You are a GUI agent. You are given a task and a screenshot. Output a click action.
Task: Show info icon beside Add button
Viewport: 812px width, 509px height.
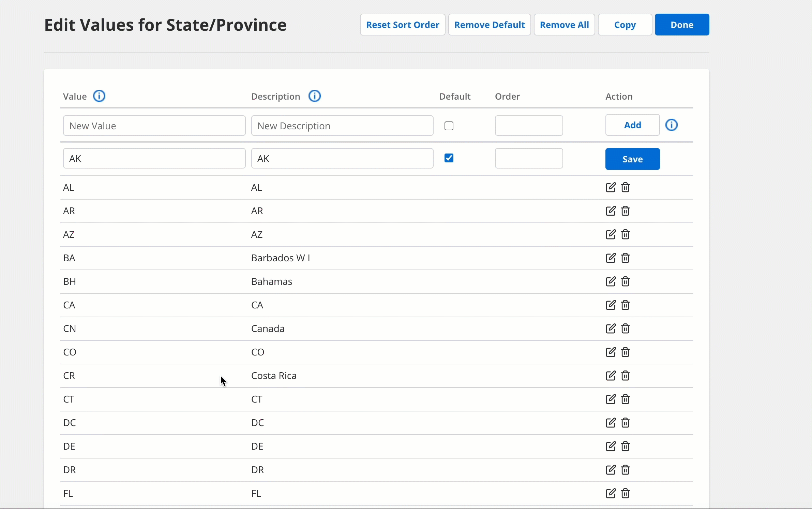(x=672, y=125)
